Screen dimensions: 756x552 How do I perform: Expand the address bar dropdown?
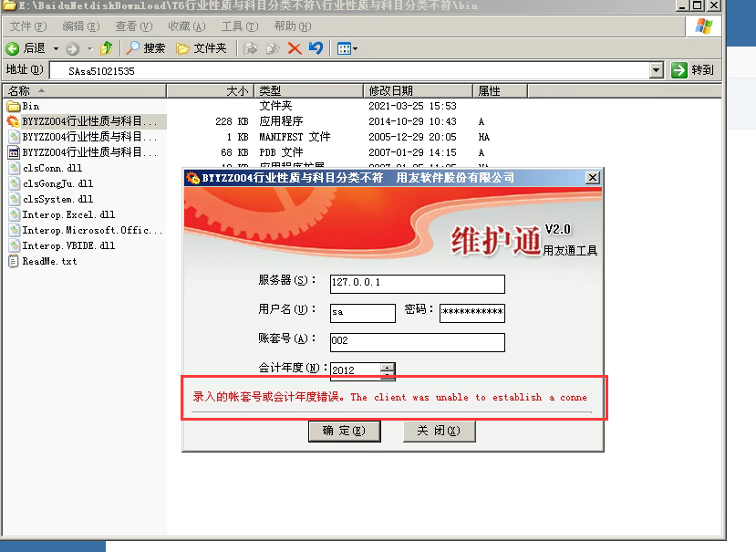[657, 70]
